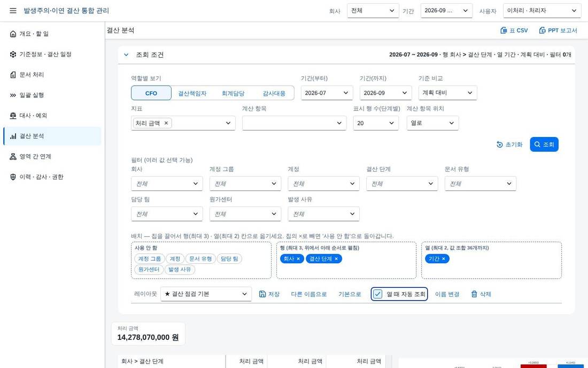Open the 계산 항목 위치 dropdown
The width and height of the screenshot is (588, 368).
[x=433, y=123]
